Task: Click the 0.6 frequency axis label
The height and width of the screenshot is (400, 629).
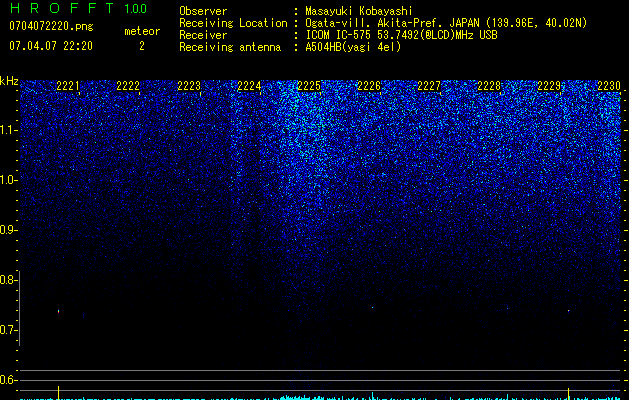Action: [8, 380]
